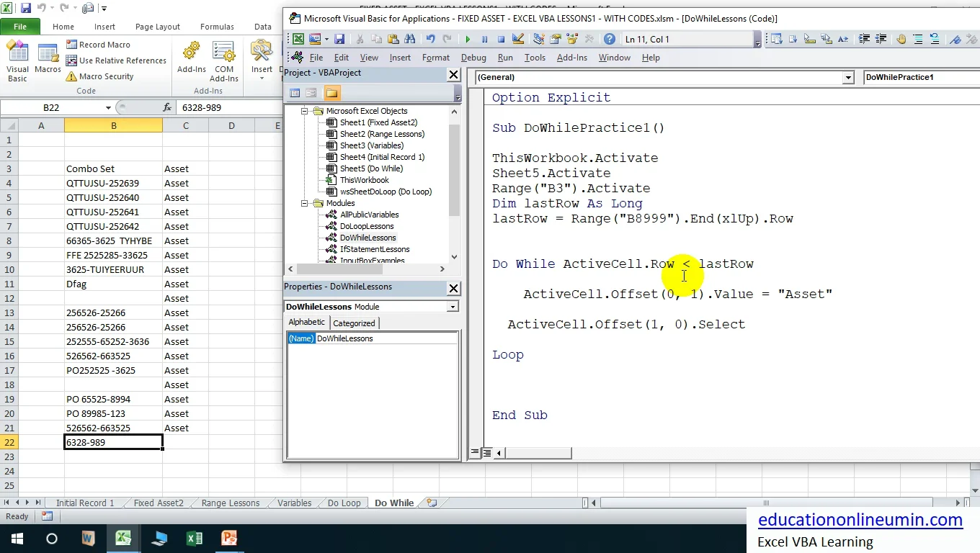
Task: Open the Tools menu
Action: 535,58
